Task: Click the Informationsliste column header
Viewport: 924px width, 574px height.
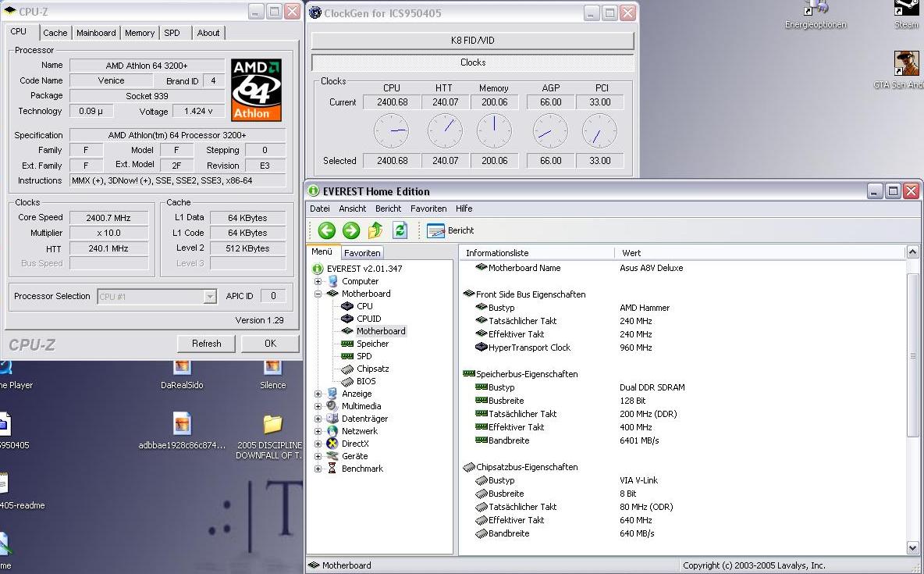Action: pos(537,252)
